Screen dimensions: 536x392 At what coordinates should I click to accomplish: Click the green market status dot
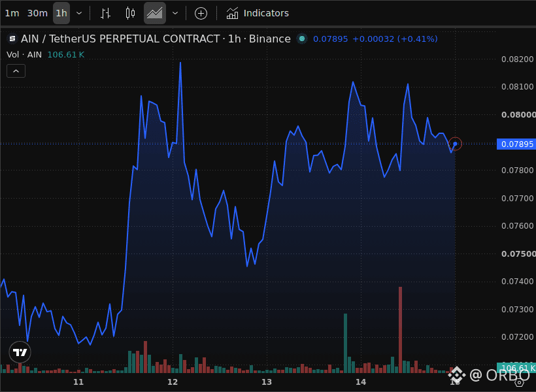302,39
